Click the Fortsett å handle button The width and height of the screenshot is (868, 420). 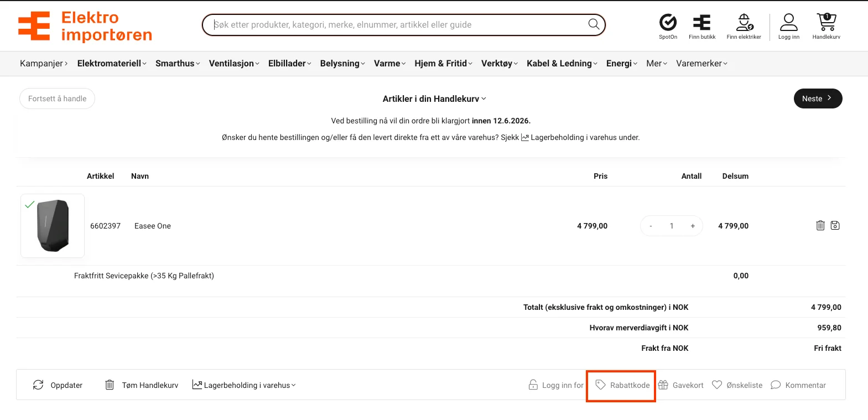pyautogui.click(x=58, y=98)
